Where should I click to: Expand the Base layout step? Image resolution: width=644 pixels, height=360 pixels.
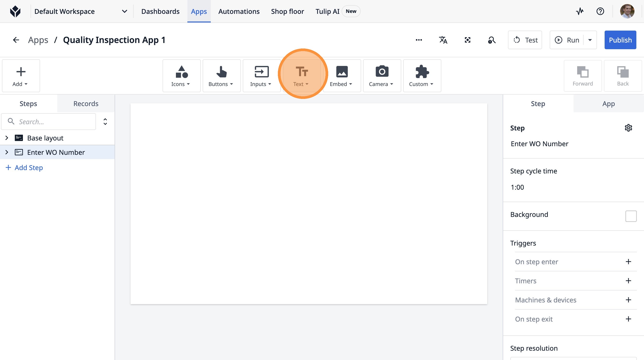(7, 138)
